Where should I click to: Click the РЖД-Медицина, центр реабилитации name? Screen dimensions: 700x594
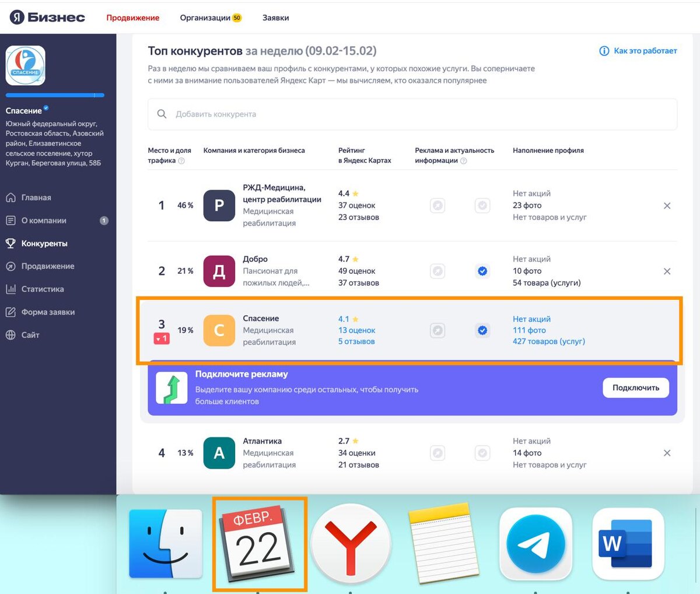click(282, 193)
